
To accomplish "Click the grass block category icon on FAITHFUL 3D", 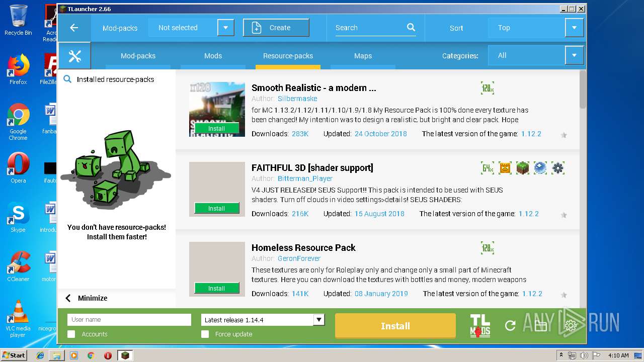I will click(523, 168).
